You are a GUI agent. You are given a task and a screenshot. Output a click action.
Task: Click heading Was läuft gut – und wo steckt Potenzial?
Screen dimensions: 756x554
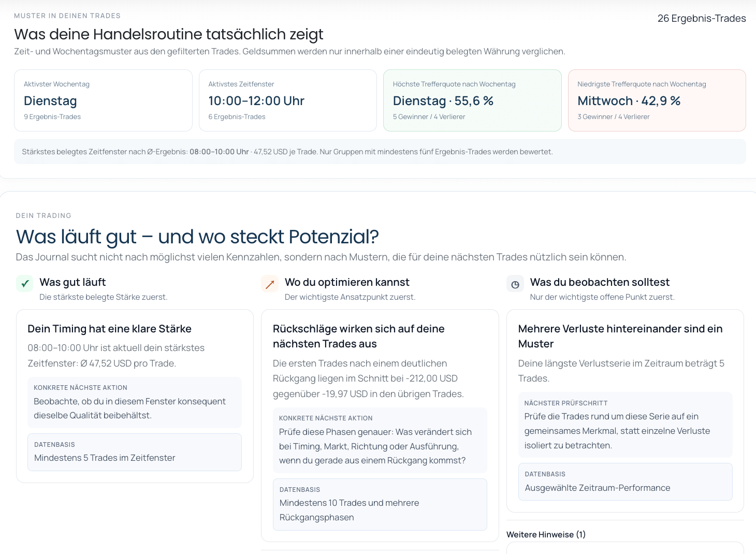point(197,237)
